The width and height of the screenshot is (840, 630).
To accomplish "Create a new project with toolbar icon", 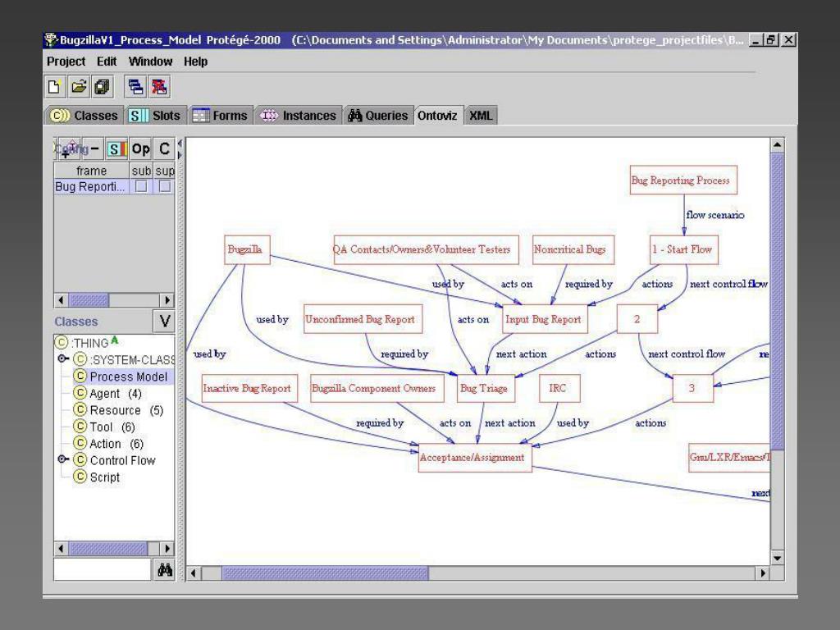I will coord(55,87).
